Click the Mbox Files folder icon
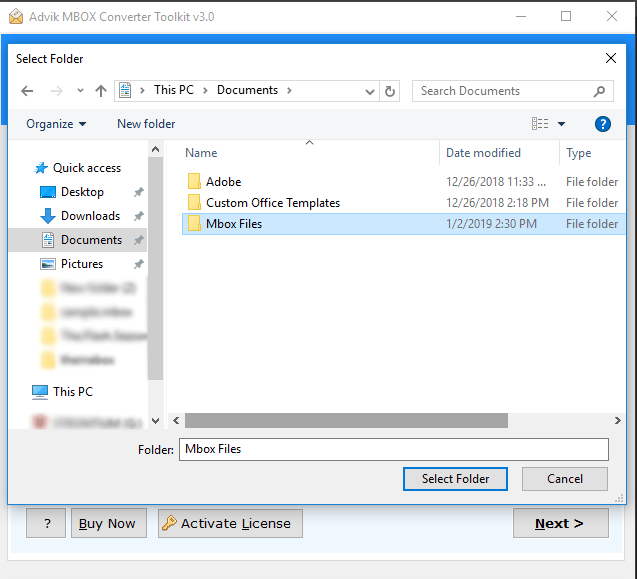637x579 pixels. pyautogui.click(x=194, y=223)
